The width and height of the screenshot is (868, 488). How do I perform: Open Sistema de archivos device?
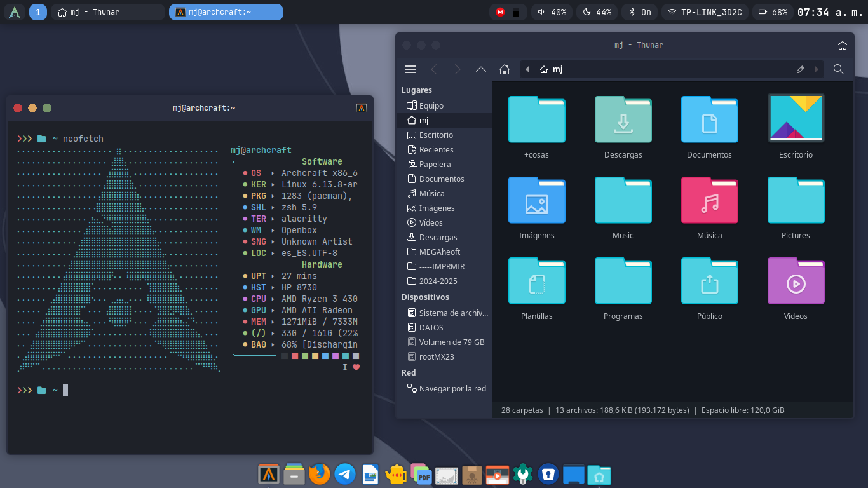pyautogui.click(x=444, y=313)
